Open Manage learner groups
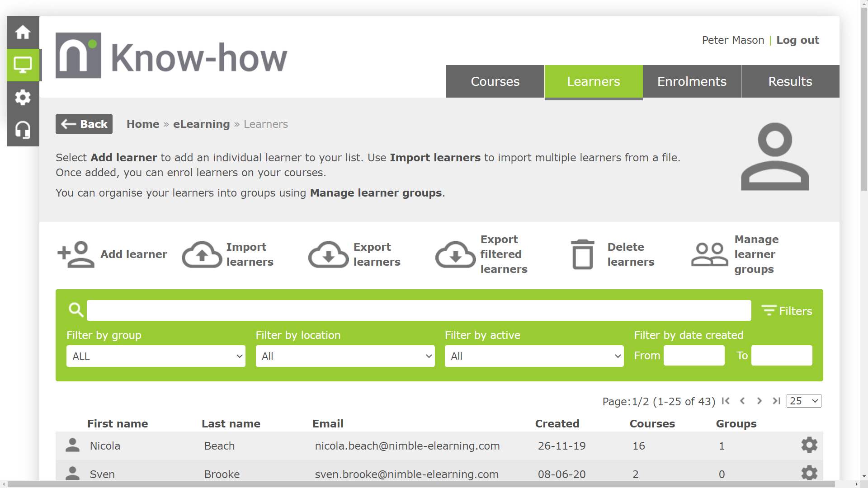 tap(710, 254)
